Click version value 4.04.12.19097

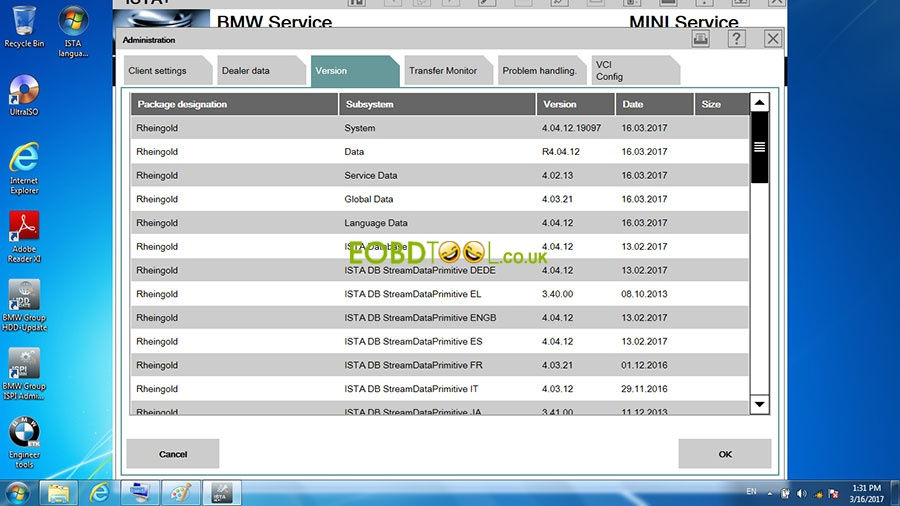pyautogui.click(x=571, y=128)
